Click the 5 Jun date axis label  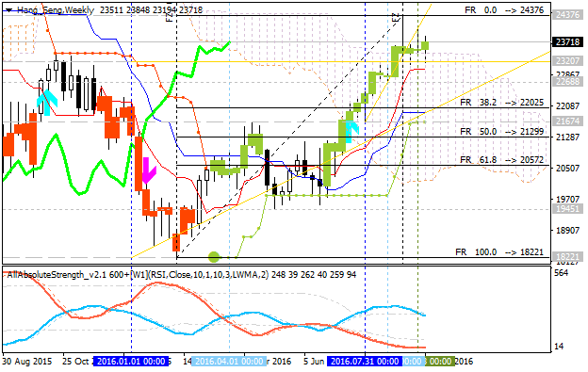tap(314, 362)
